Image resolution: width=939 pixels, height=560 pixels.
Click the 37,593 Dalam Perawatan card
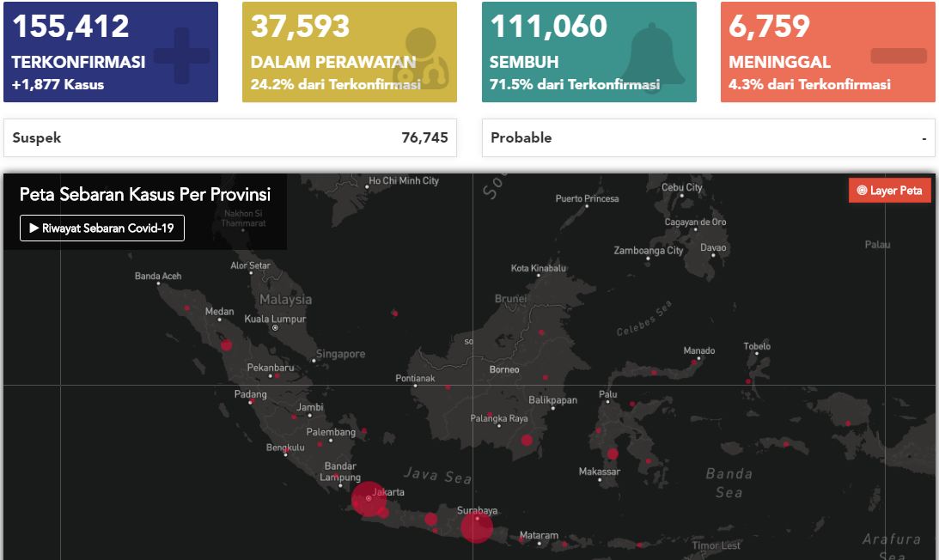[350, 52]
